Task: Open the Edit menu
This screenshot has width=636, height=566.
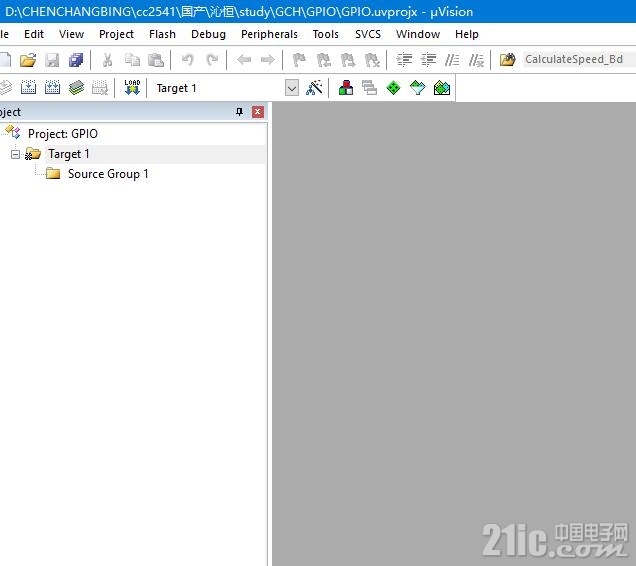Action: pyautogui.click(x=34, y=34)
